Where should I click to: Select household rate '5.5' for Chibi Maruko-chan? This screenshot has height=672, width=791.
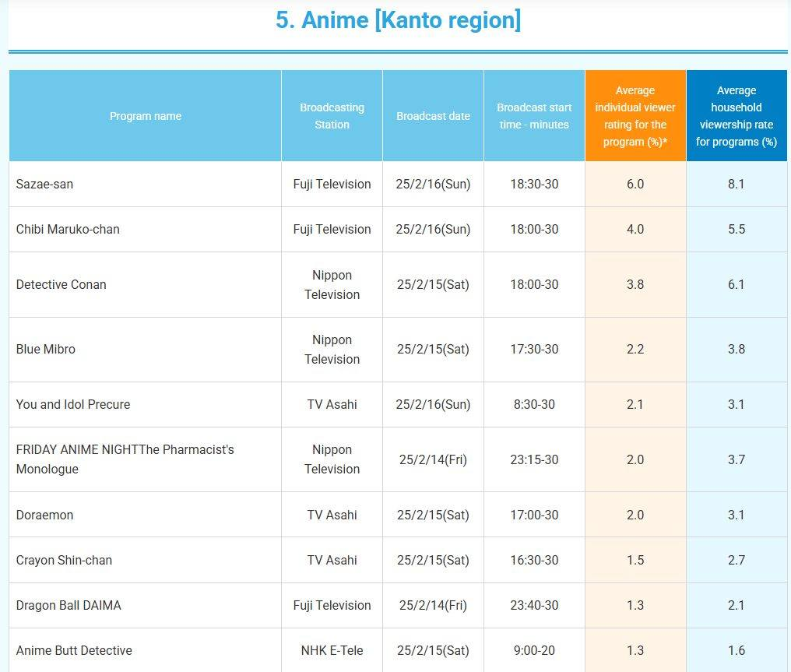737,230
